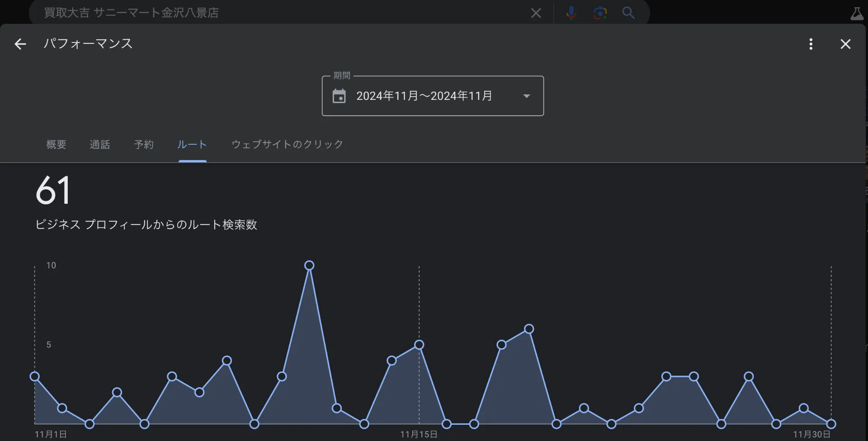Expand the 期間 dropdown arrow
Image resolution: width=868 pixels, height=441 pixels.
click(526, 96)
